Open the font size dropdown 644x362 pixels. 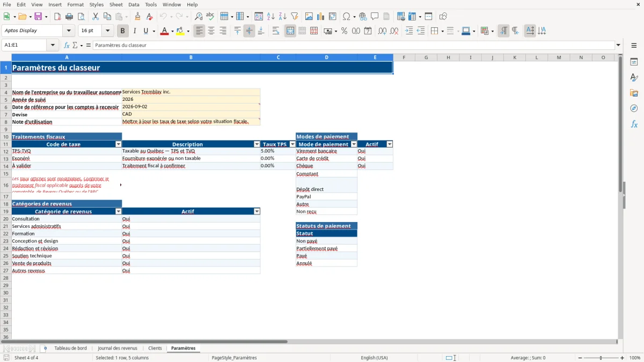(107, 31)
